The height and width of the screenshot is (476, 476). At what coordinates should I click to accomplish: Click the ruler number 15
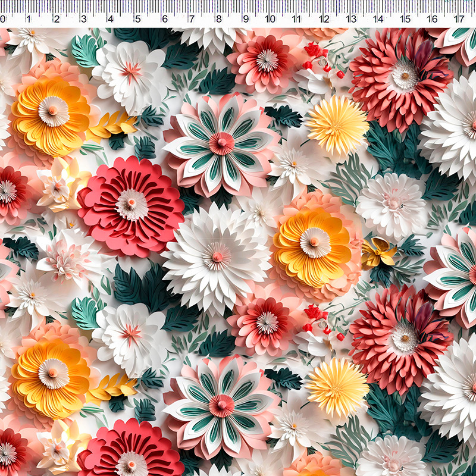[x=405, y=19]
